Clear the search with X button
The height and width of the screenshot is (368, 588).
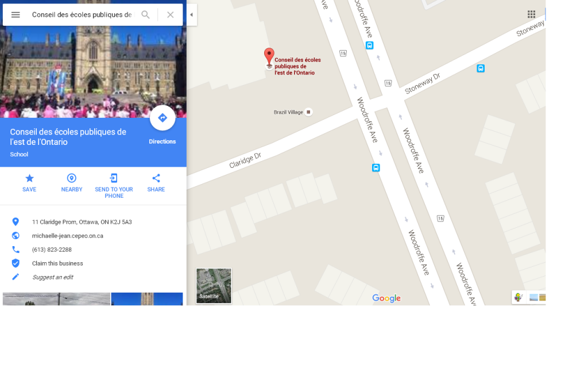[171, 15]
